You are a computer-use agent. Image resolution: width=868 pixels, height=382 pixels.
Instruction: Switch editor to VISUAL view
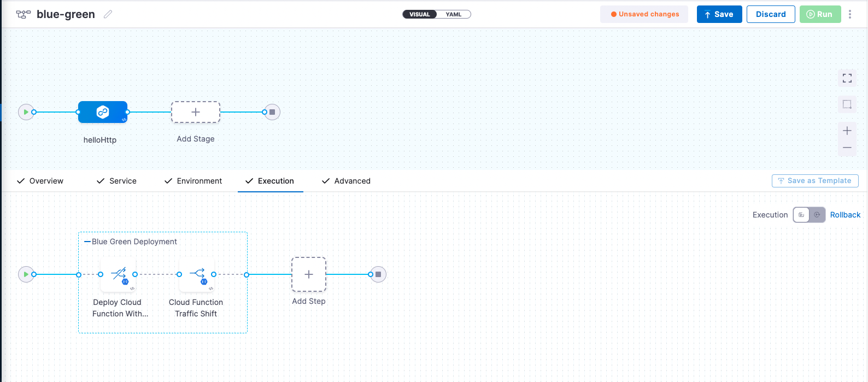coord(420,14)
